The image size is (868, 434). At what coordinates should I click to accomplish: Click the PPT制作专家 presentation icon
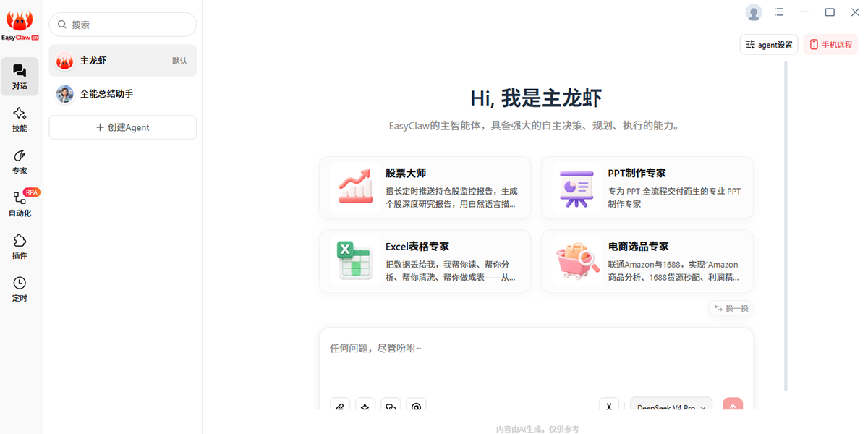tap(576, 187)
